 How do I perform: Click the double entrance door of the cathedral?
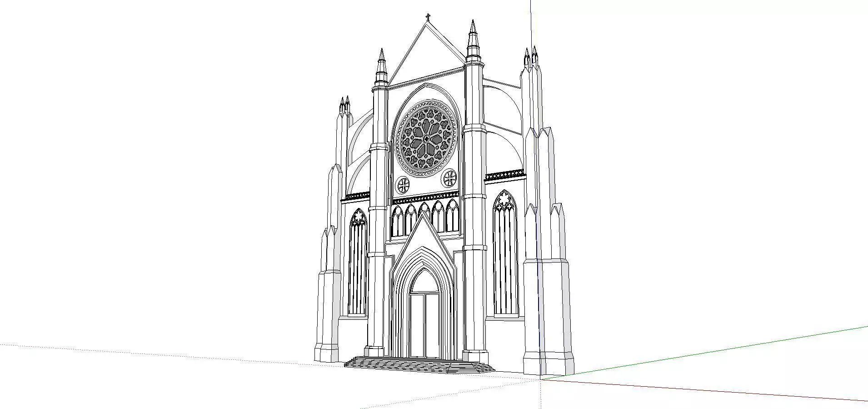point(424,326)
